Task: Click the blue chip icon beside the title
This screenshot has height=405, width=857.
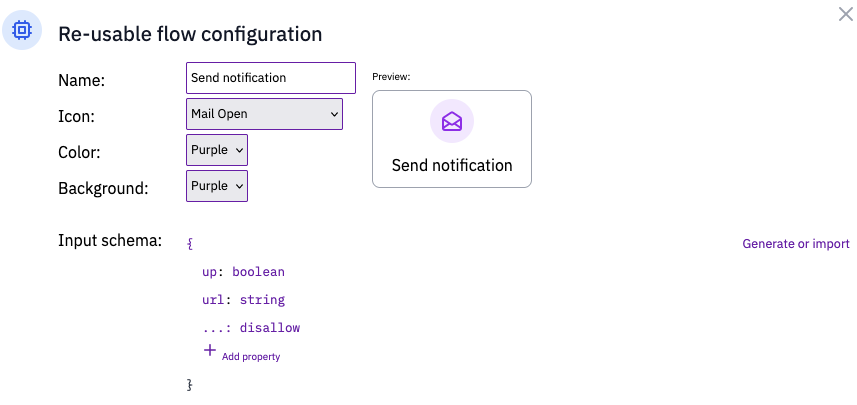Action: (22, 30)
